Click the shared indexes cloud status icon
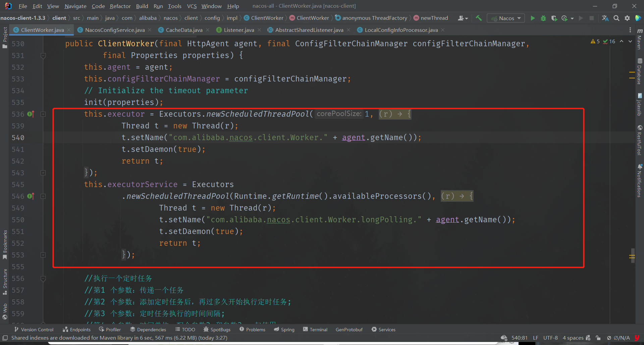Viewport: 644px width, 345px height. pos(504,338)
